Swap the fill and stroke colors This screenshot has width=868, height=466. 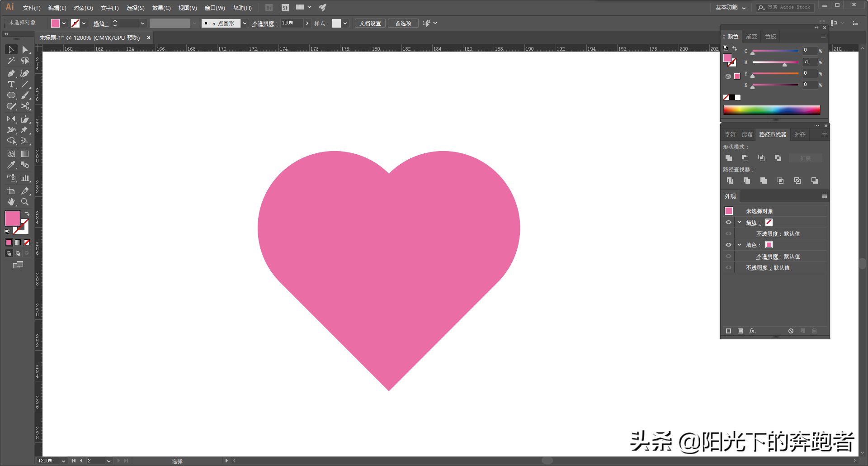(x=28, y=213)
